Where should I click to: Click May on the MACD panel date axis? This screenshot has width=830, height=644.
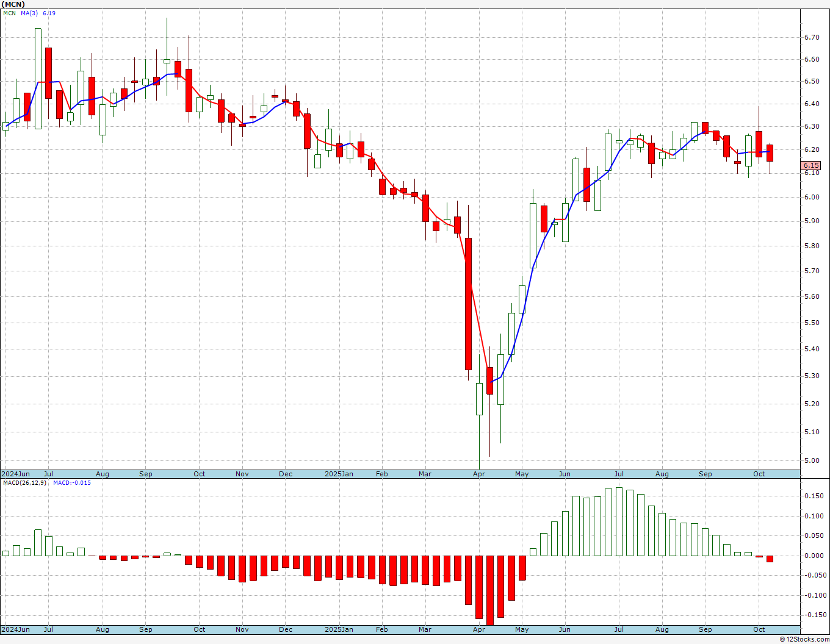[522, 629]
